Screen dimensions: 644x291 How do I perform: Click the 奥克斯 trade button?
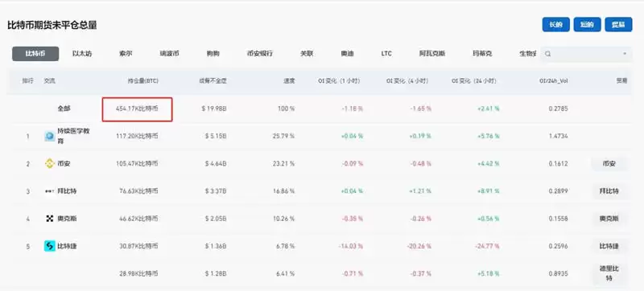coord(609,219)
